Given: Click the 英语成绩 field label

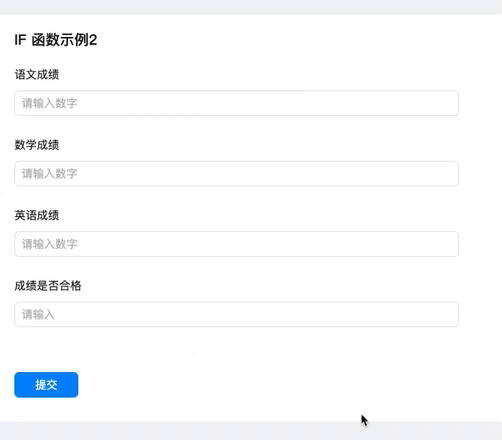Looking at the screenshot, I should pyautogui.click(x=37, y=215).
